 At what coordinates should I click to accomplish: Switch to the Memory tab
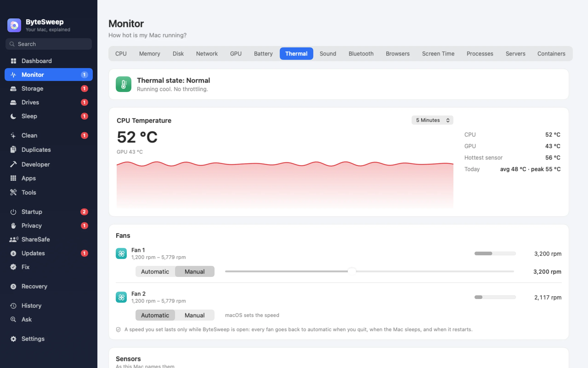point(150,54)
